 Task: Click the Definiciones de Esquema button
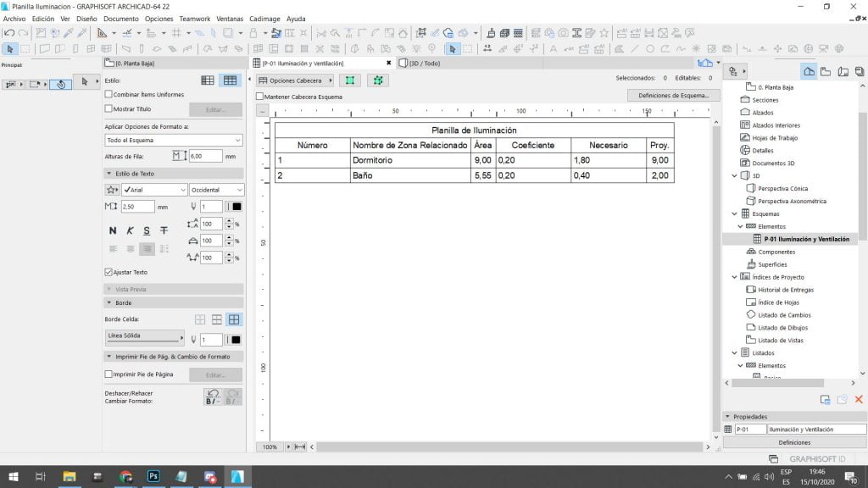click(673, 96)
